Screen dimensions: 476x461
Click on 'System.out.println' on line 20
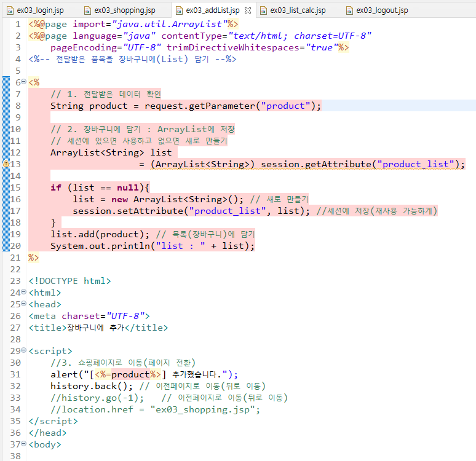pyautogui.click(x=100, y=246)
